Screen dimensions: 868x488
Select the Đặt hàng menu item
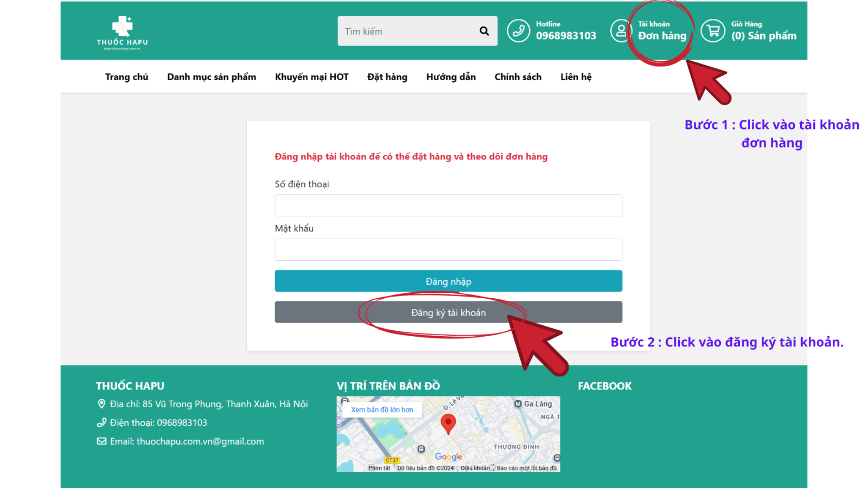[x=387, y=77]
